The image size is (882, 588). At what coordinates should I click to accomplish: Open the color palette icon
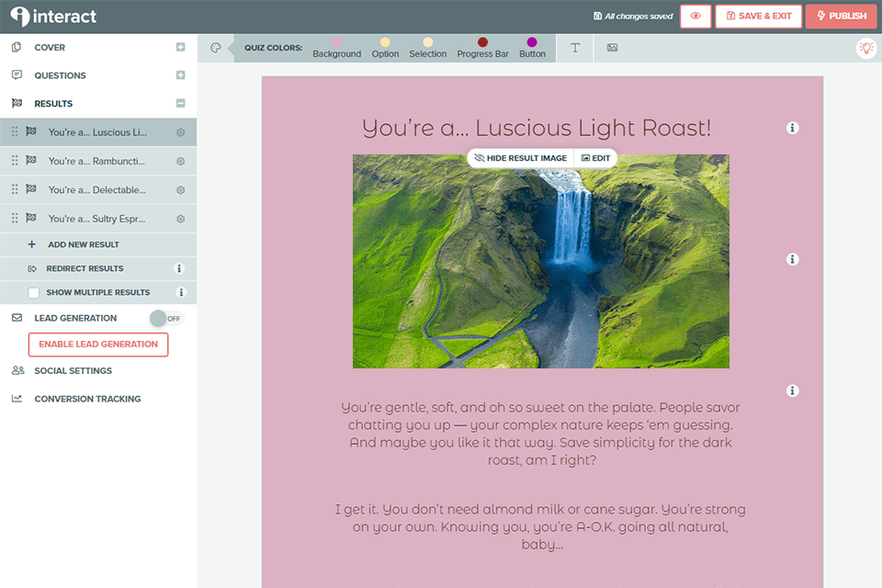(215, 48)
